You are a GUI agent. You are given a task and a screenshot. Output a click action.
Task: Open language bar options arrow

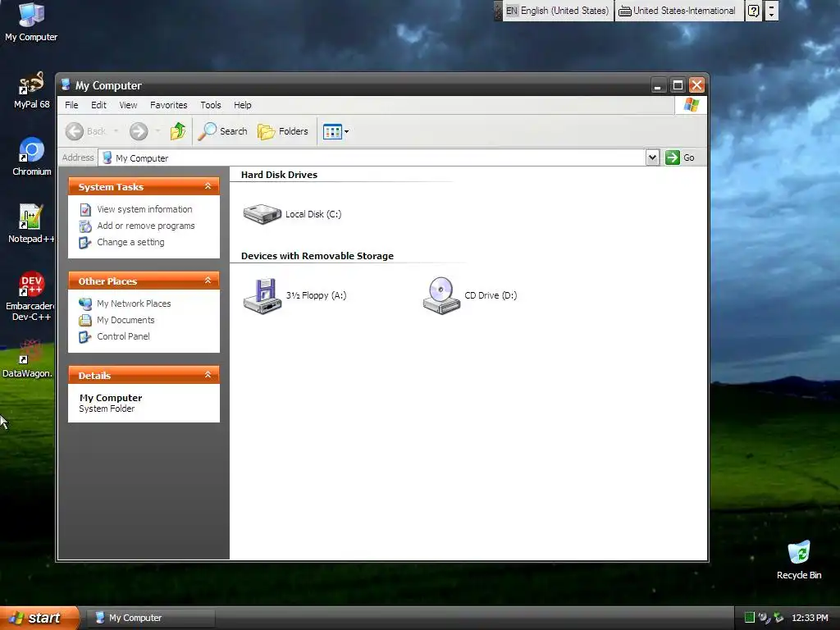[771, 11]
